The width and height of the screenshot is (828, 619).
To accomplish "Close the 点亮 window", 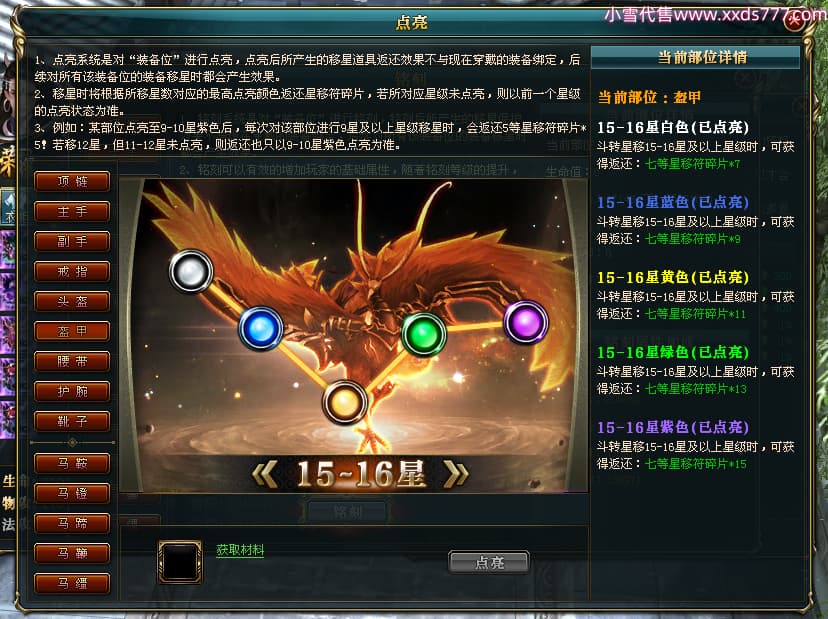I will tap(795, 22).
